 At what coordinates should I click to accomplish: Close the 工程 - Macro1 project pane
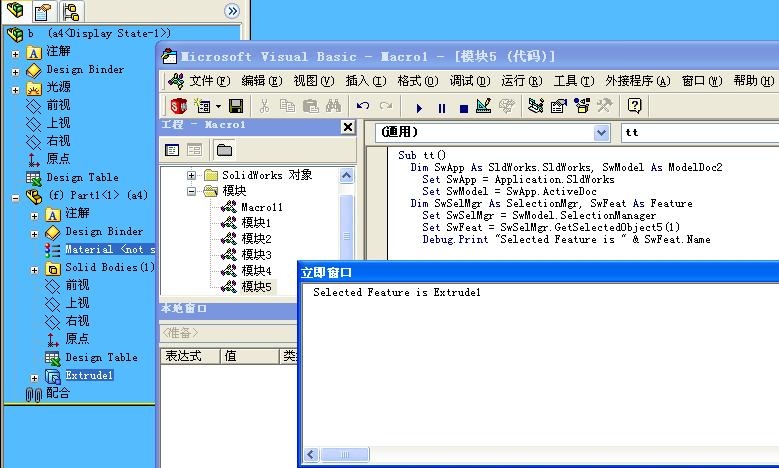348,127
